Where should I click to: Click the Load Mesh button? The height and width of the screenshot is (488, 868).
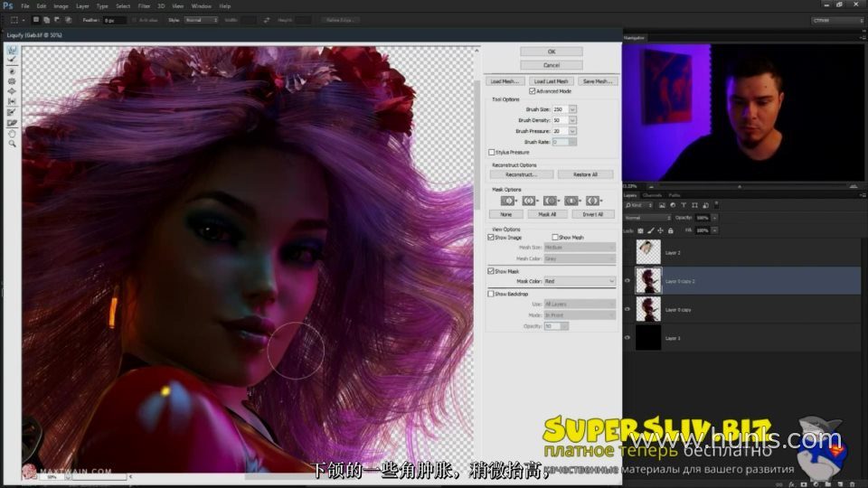[505, 81]
